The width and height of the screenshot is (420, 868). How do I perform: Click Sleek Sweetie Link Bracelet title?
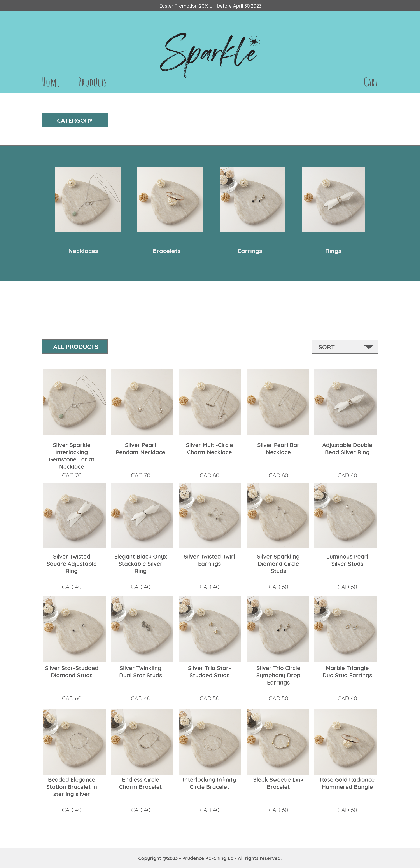coord(278,783)
